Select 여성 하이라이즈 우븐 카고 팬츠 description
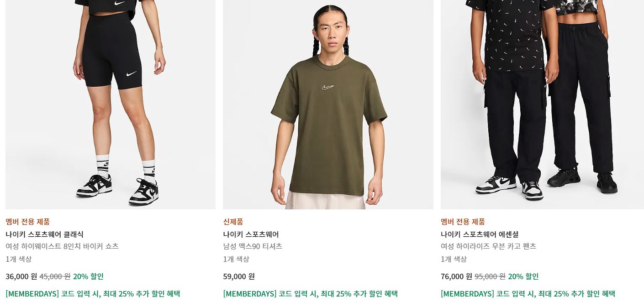The height and width of the screenshot is (307, 644). coord(488,246)
